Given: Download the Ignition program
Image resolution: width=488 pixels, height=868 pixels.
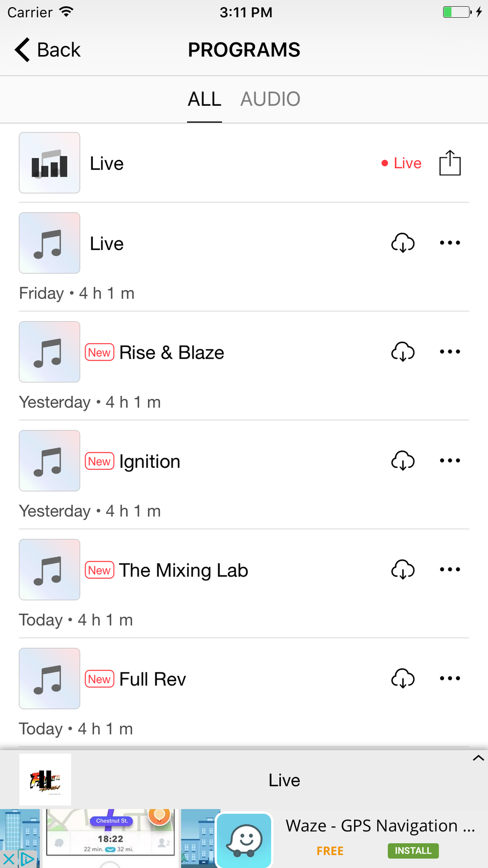Looking at the screenshot, I should pyautogui.click(x=403, y=461).
